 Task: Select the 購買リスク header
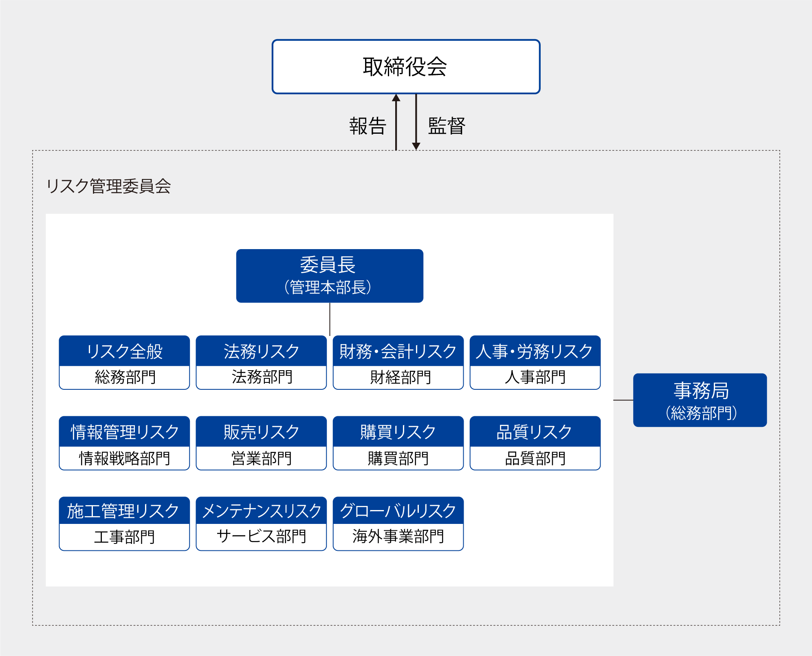398,432
